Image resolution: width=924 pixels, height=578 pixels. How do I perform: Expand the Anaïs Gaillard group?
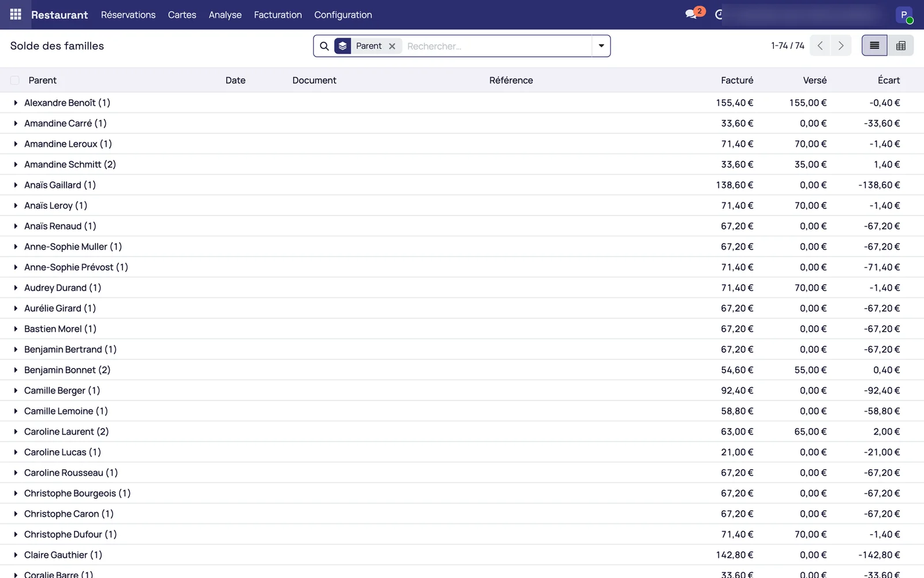click(x=16, y=185)
